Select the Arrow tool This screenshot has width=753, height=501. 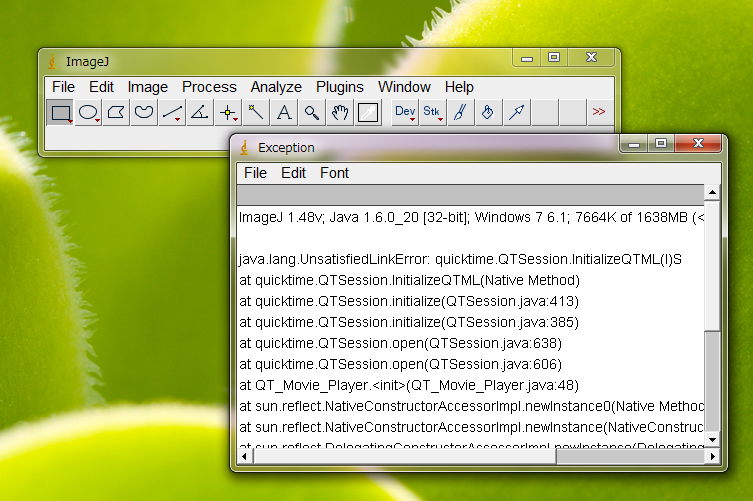[517, 113]
